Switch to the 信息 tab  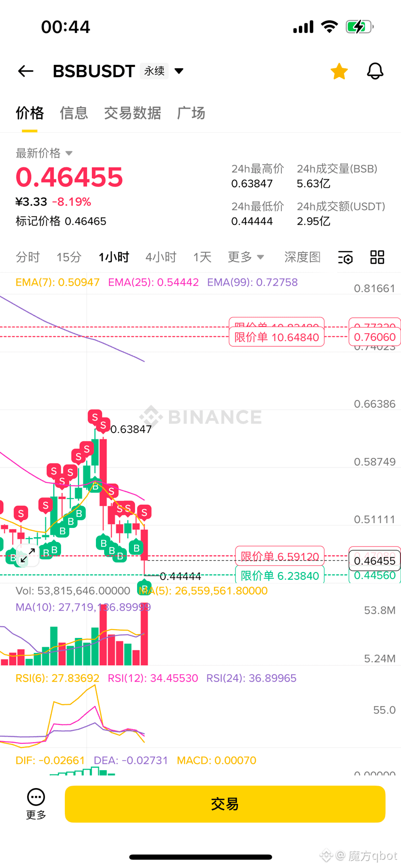(74, 113)
